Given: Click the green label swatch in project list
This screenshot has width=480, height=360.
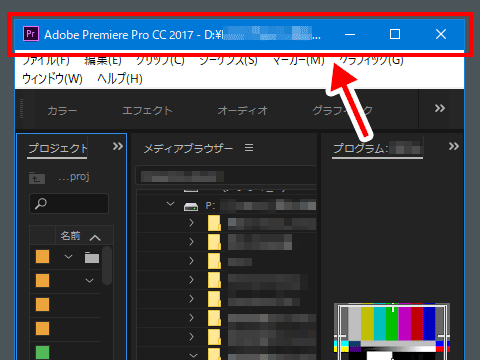Looking at the screenshot, I should tap(42, 352).
